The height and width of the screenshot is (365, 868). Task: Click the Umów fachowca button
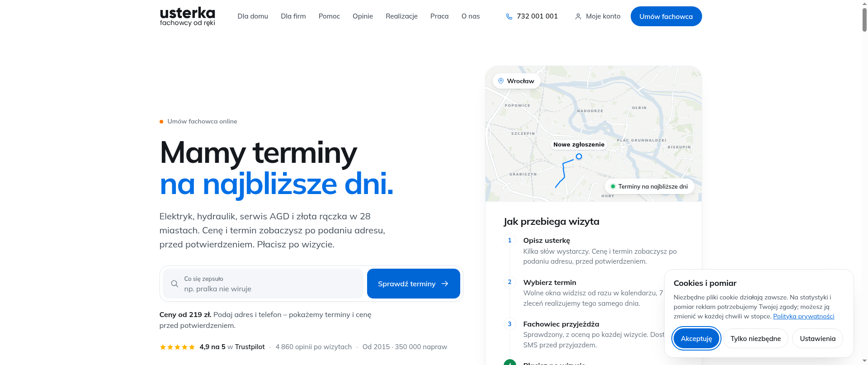point(666,16)
